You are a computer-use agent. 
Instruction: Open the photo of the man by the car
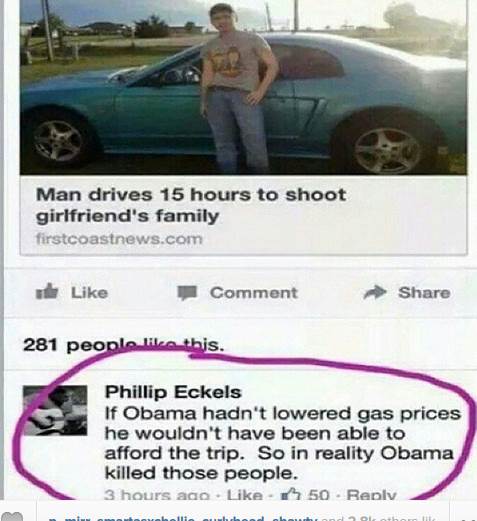(243, 87)
